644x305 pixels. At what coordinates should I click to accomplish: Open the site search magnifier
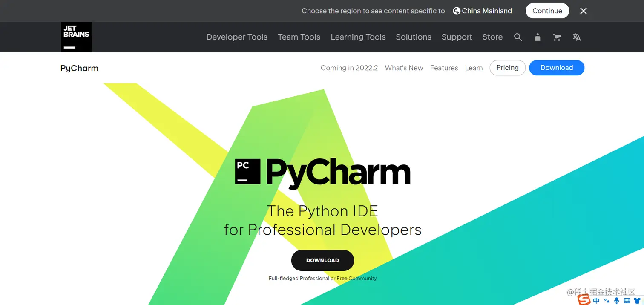click(x=518, y=37)
